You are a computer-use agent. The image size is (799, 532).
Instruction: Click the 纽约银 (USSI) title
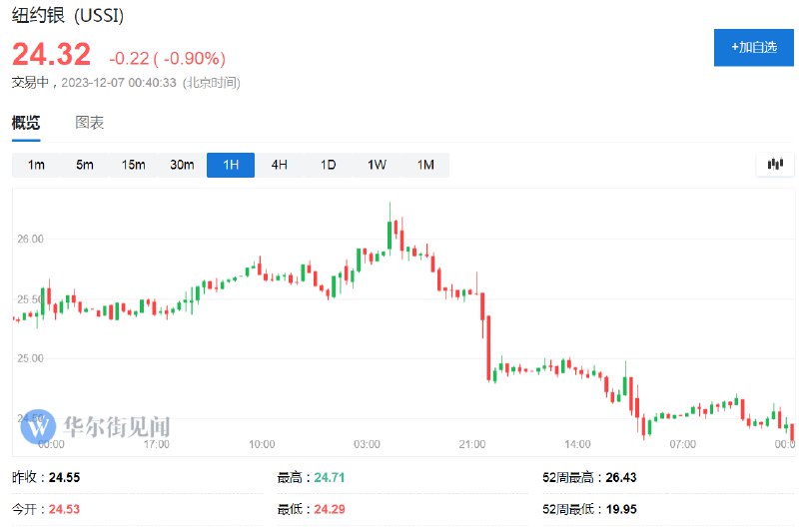pyautogui.click(x=68, y=15)
